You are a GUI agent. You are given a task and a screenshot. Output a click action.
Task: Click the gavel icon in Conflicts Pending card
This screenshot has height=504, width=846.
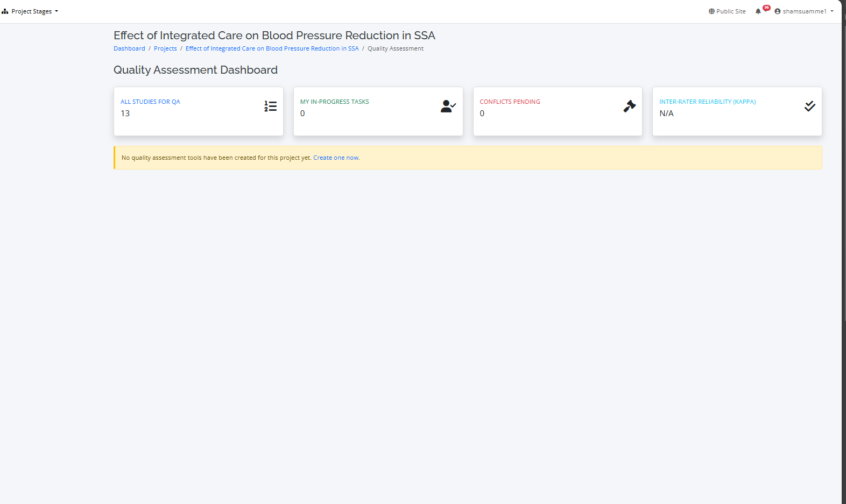coord(629,107)
